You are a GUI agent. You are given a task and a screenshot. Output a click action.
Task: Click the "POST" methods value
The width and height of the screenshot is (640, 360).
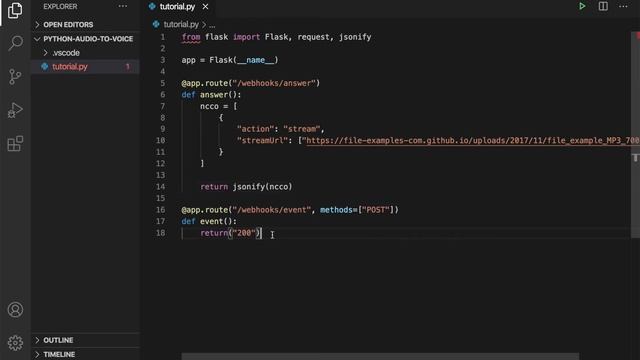(x=376, y=210)
